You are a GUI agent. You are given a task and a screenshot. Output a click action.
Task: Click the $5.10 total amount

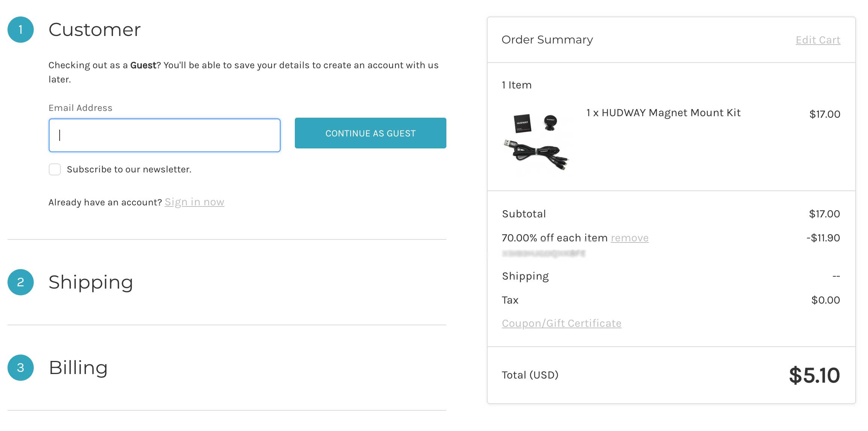tap(814, 375)
